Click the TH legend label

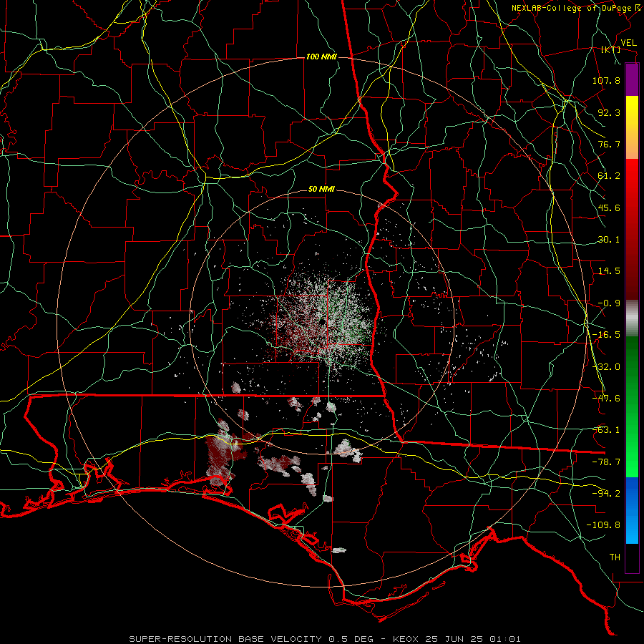[x=615, y=557]
